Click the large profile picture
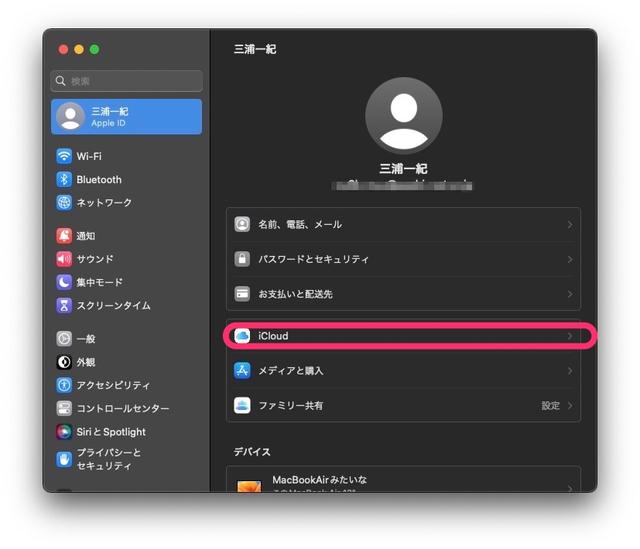 [404, 116]
